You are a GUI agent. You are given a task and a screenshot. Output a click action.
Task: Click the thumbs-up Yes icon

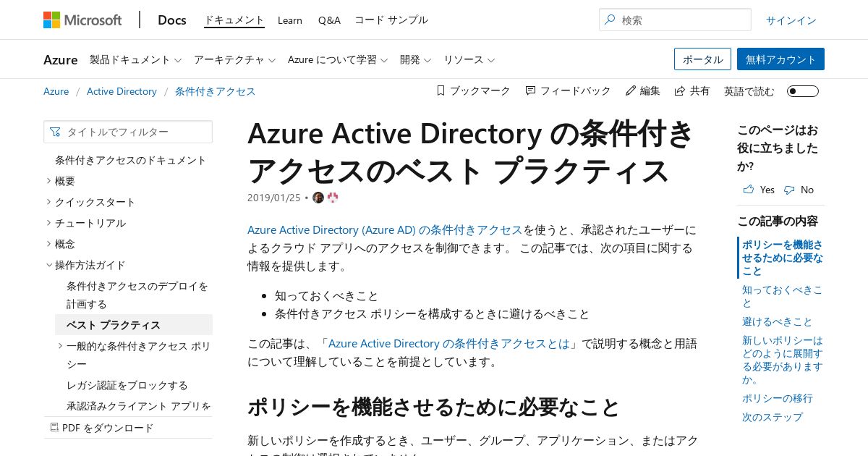(748, 190)
